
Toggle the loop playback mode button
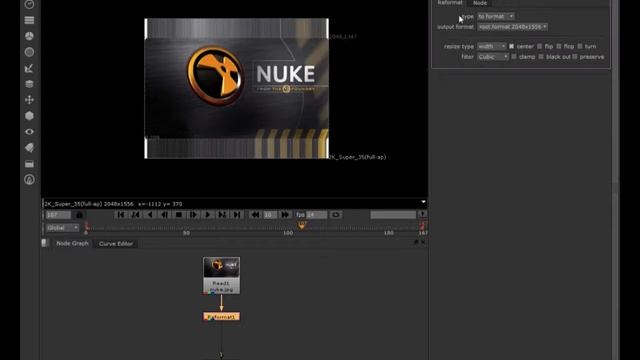pyautogui.click(x=336, y=215)
